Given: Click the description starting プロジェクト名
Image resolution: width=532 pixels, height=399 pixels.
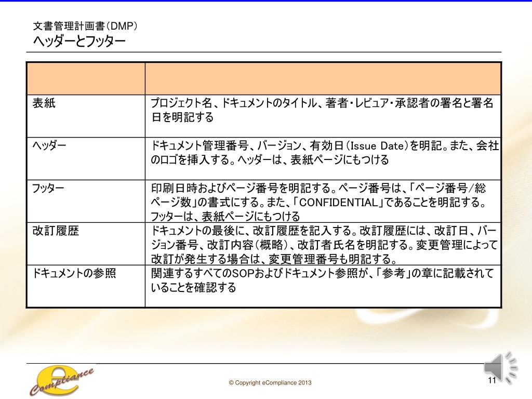Looking at the screenshot, I should tap(323, 116).
